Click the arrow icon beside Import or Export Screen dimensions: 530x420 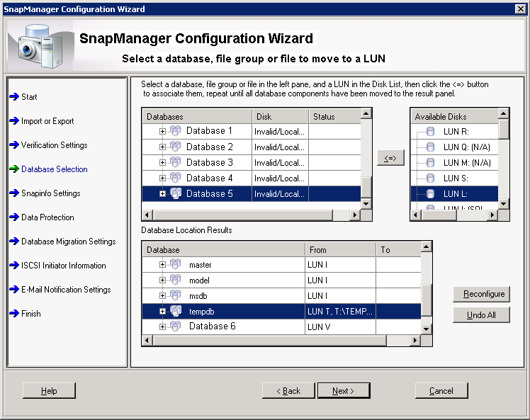[14, 120]
